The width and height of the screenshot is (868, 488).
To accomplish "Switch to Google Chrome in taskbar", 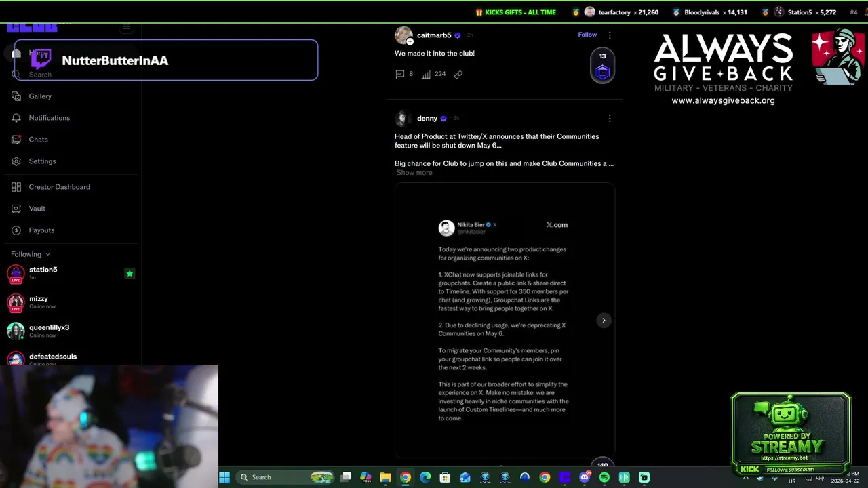I will click(405, 477).
